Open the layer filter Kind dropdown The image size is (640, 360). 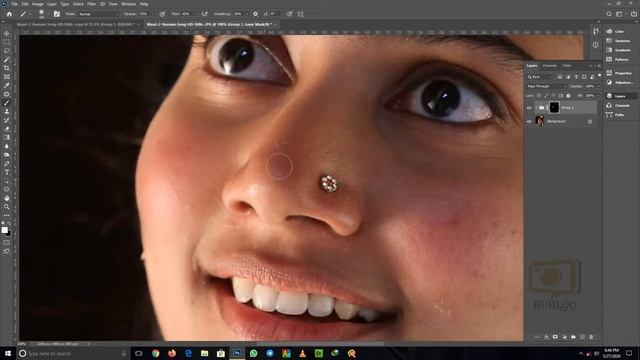[x=540, y=77]
